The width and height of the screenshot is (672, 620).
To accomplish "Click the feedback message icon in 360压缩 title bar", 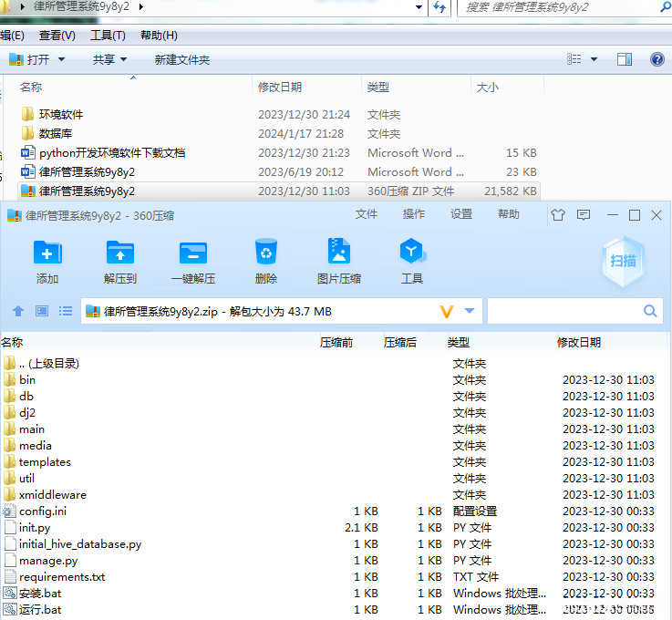I will tap(584, 214).
